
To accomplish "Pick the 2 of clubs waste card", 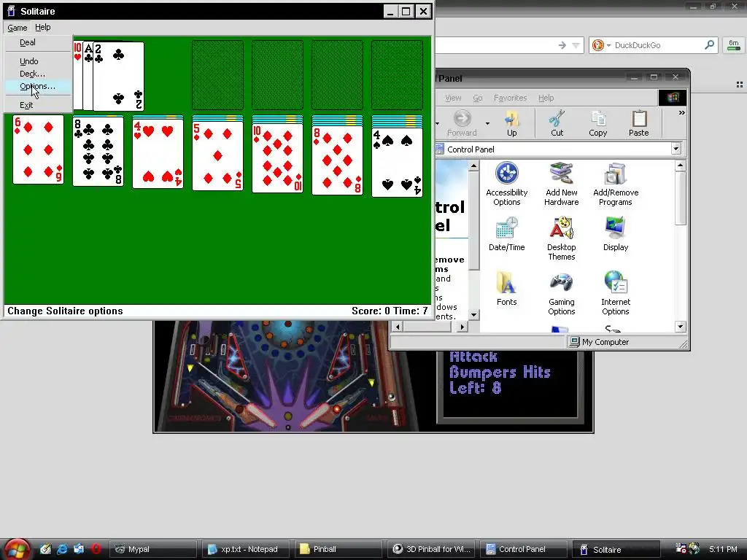I will pyautogui.click(x=118, y=76).
